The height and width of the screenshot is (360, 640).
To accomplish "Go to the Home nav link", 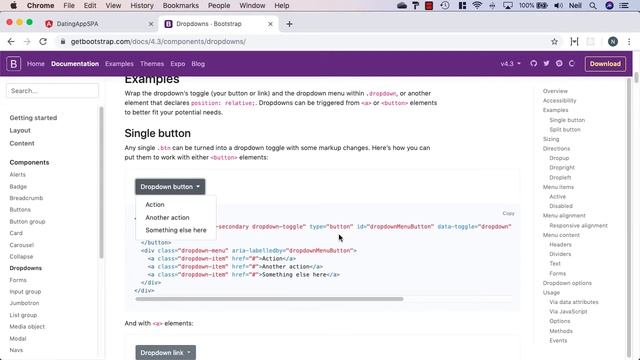I will [36, 64].
